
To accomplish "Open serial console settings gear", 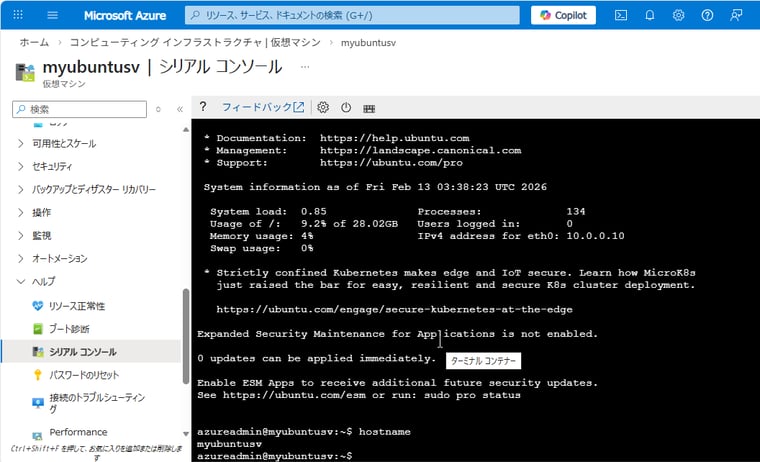I will 323,108.
